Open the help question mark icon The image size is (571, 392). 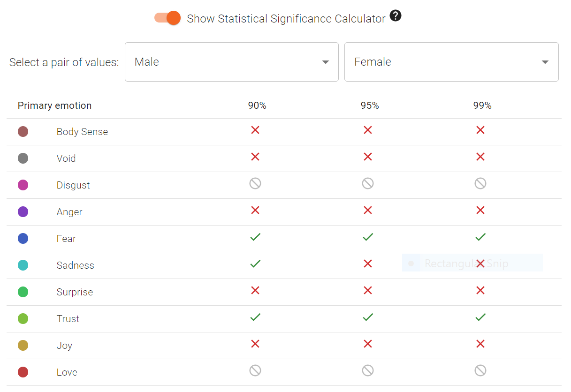coord(395,15)
